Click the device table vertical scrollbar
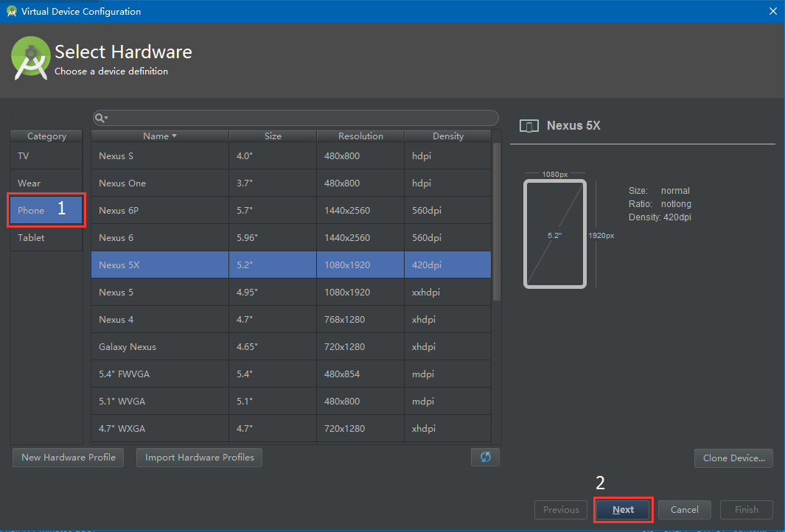The width and height of the screenshot is (785, 532). point(497,222)
